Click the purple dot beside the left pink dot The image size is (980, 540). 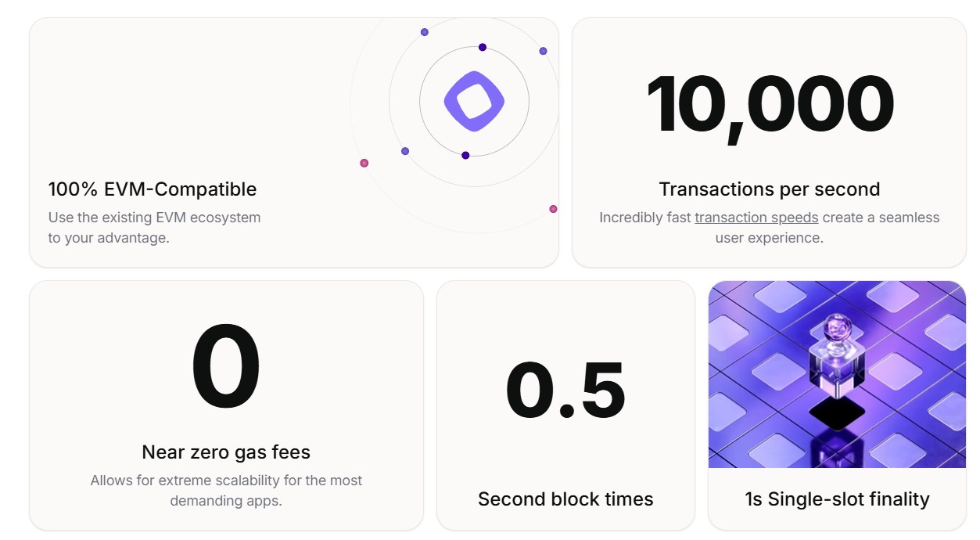click(405, 151)
